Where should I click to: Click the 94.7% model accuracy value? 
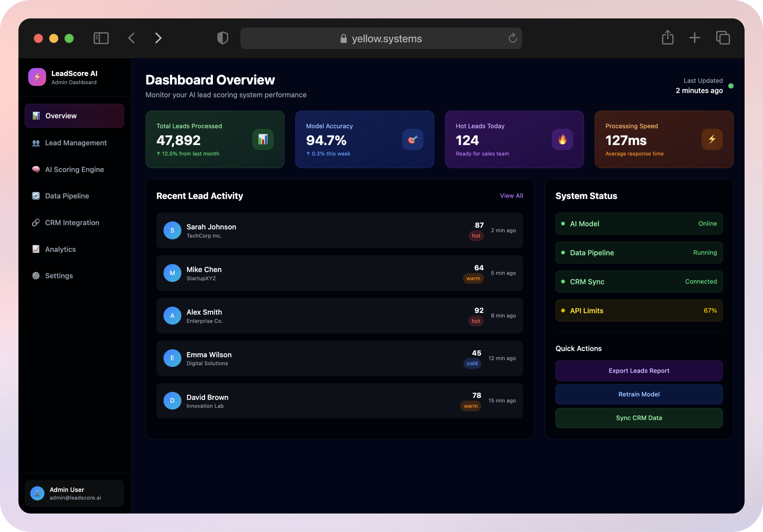click(326, 140)
